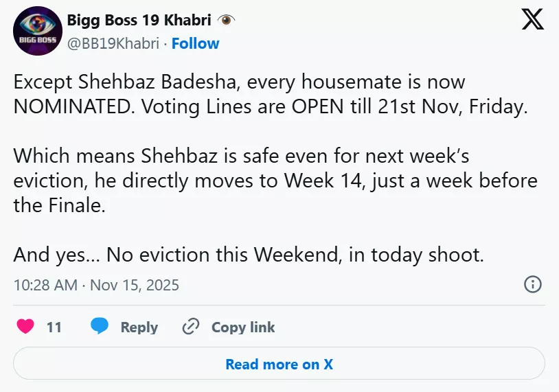Click the @BB19Khabri handle
The height and width of the screenshot is (392, 559).
[x=113, y=43]
